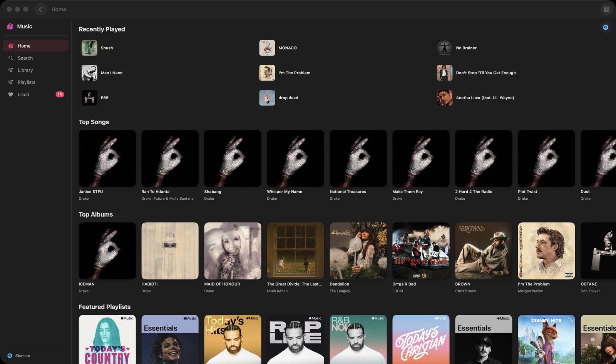Screen dimensions: 616x364
Task: Open the HABIBTI album cover
Action: click(170, 251)
